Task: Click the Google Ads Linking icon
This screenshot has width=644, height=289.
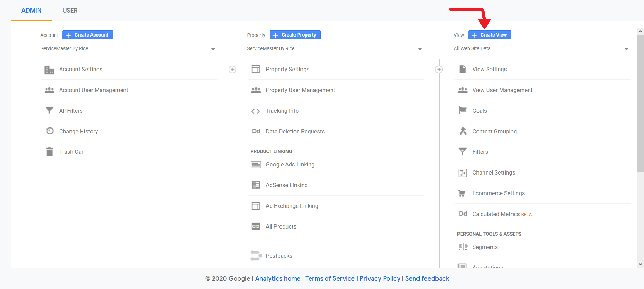Action: (256, 165)
